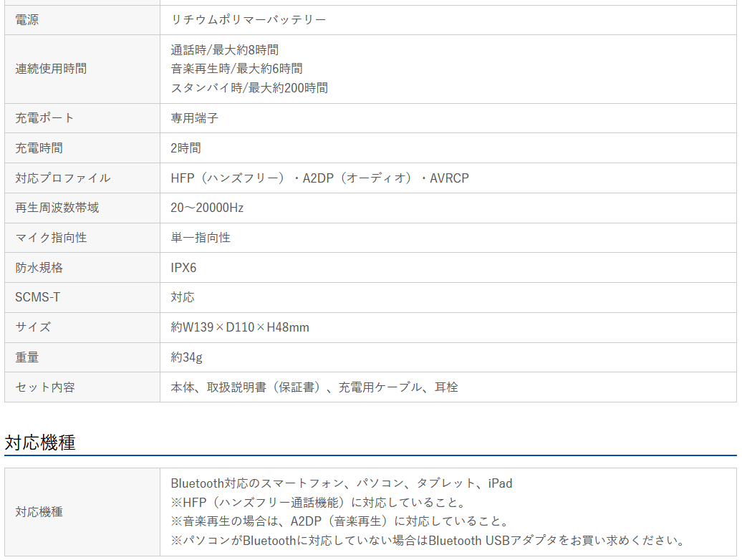Image resolution: width=742 pixels, height=560 pixels.
Task: Click the 通話時/最大約8時間 line
Action: click(x=224, y=50)
